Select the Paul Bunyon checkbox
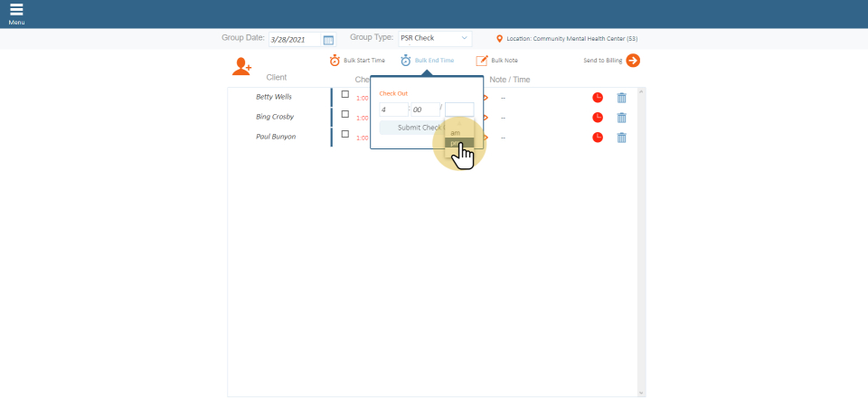The width and height of the screenshot is (868, 400). click(344, 134)
